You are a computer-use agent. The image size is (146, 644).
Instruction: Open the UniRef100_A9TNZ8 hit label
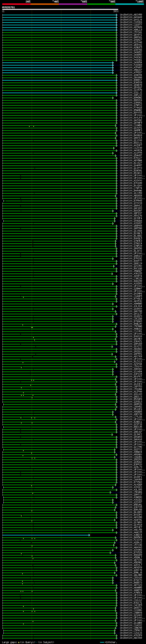pyautogui.click(x=131, y=27)
